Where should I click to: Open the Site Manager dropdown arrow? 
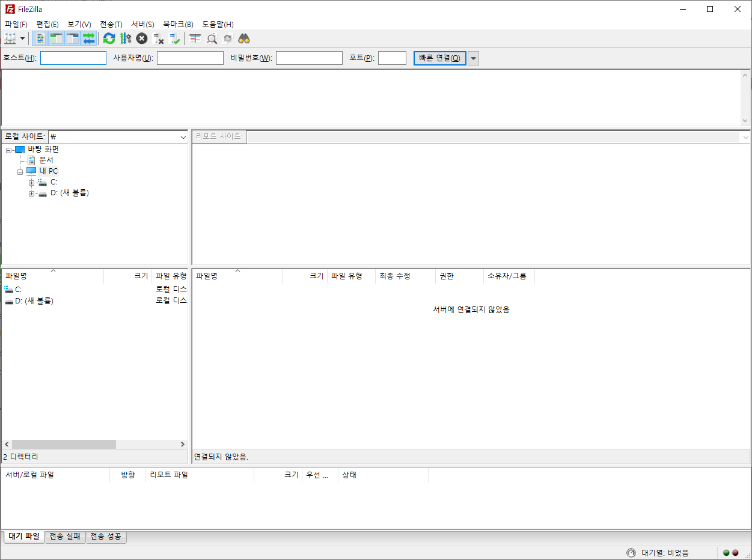point(23,38)
